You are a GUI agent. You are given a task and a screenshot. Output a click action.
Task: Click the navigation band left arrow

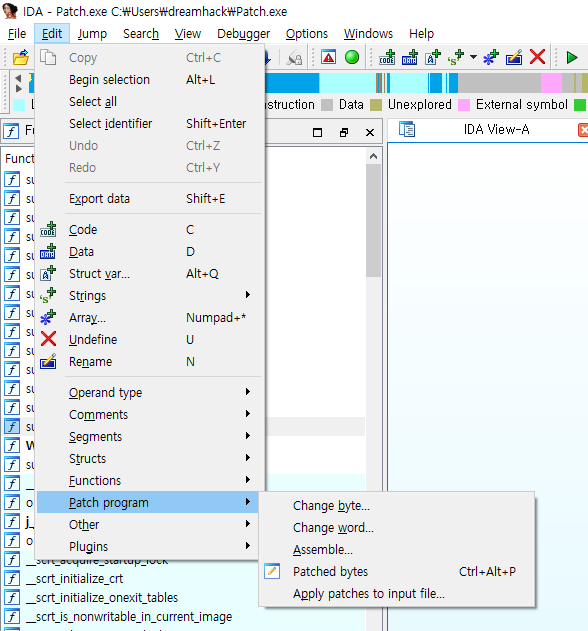(x=18, y=78)
